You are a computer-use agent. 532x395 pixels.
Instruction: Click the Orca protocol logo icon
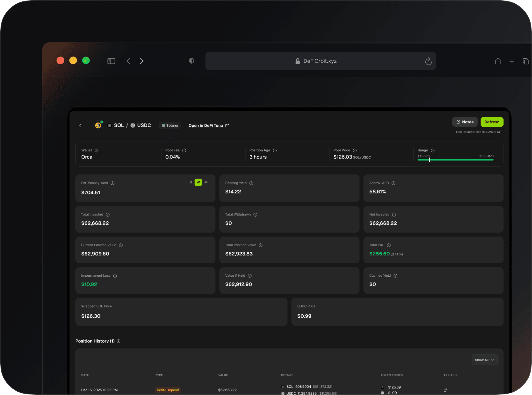click(98, 125)
